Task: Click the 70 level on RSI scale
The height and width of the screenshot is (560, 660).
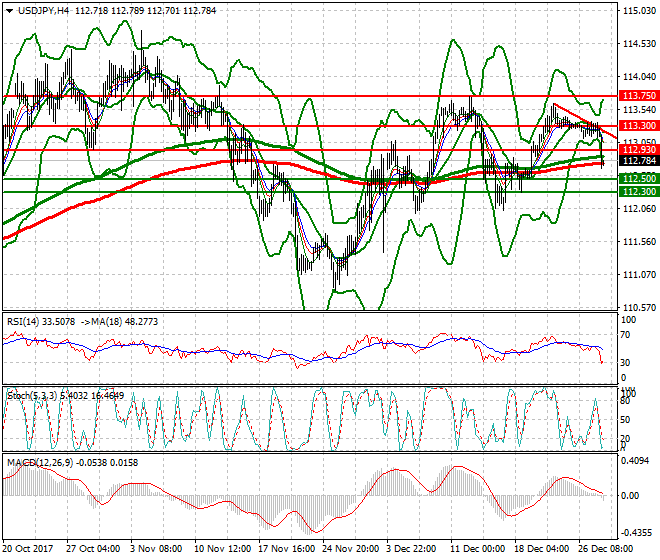Action: (x=626, y=337)
